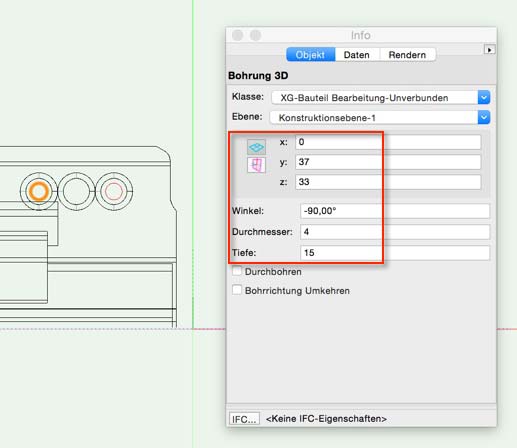Open the palette menu arrow button
This screenshot has height=448, width=517.
click(489, 50)
